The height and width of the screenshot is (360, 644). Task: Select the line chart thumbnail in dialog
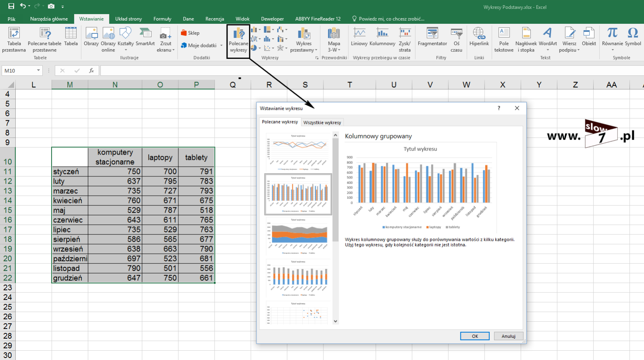298,153
